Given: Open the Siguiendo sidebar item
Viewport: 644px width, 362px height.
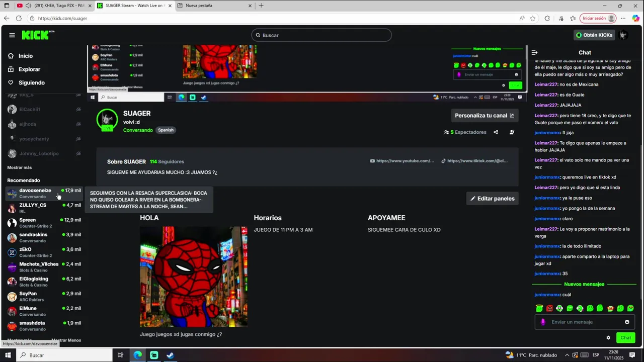Looking at the screenshot, I should pyautogui.click(x=32, y=82).
